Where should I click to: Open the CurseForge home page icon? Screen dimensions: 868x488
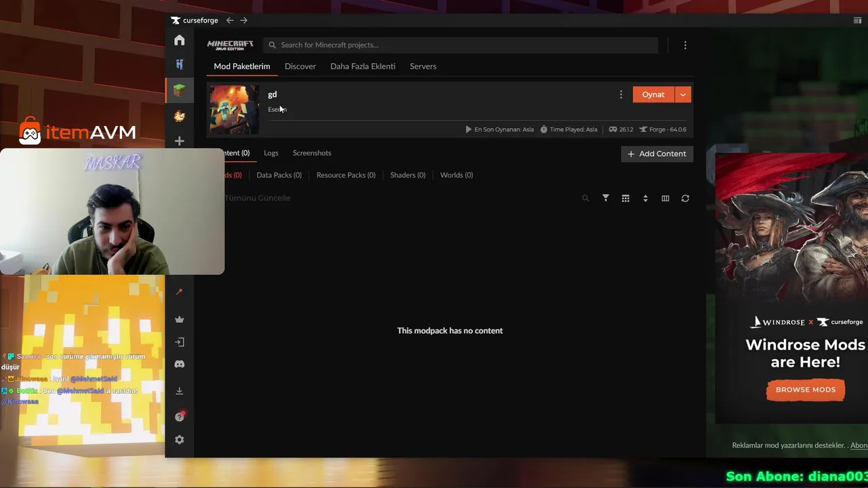[179, 41]
